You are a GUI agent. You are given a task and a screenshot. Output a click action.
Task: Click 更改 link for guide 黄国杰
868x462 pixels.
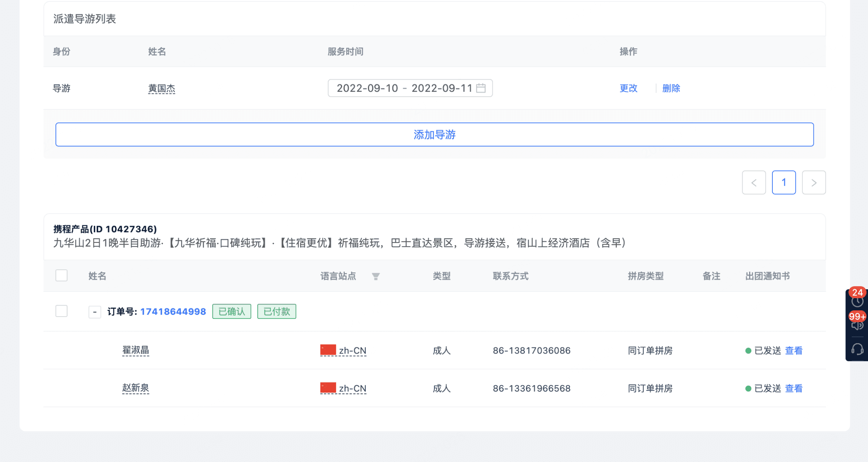(x=628, y=88)
